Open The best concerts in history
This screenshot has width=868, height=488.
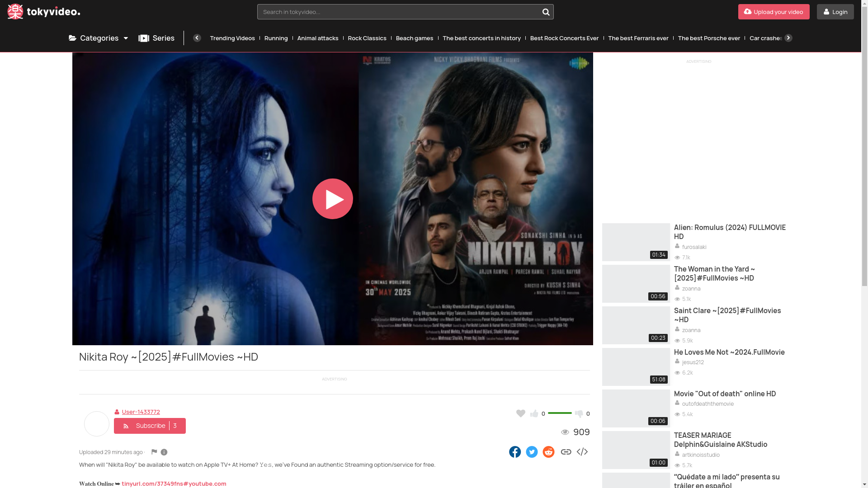click(x=481, y=38)
